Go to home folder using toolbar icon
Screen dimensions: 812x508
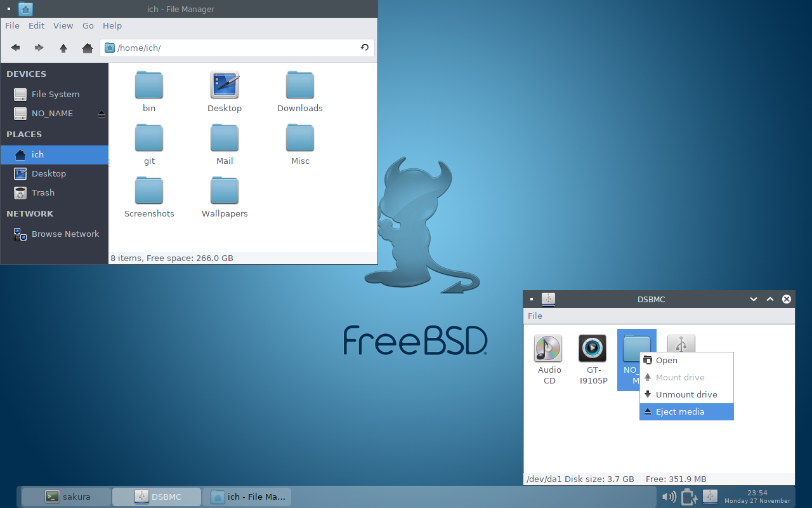88,48
